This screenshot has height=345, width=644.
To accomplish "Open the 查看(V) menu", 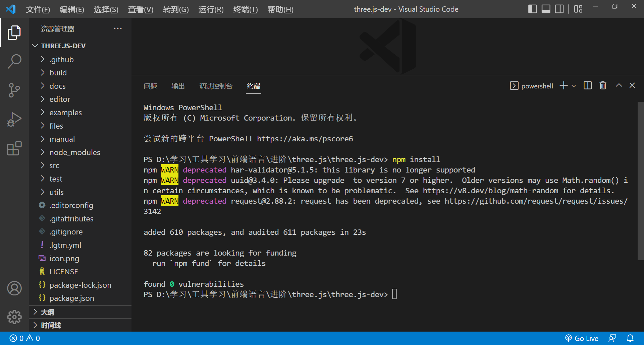I will 141,9.
